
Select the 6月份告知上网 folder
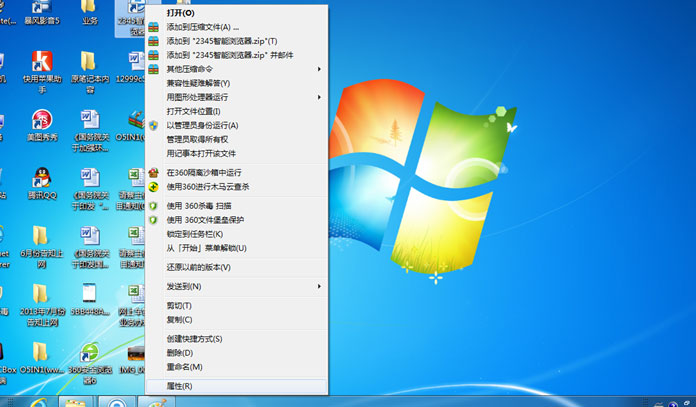click(41, 247)
